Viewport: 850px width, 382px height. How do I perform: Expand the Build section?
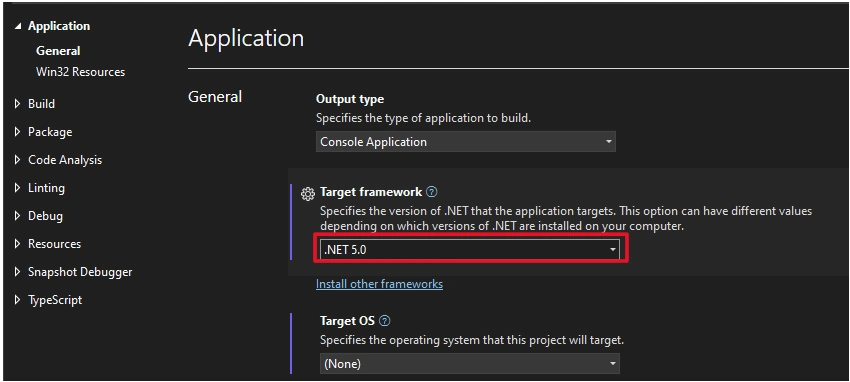(17, 103)
